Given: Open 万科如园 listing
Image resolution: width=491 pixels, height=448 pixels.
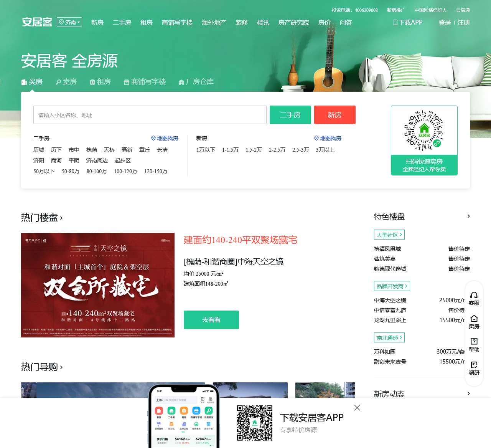Looking at the screenshot, I should tap(385, 352).
